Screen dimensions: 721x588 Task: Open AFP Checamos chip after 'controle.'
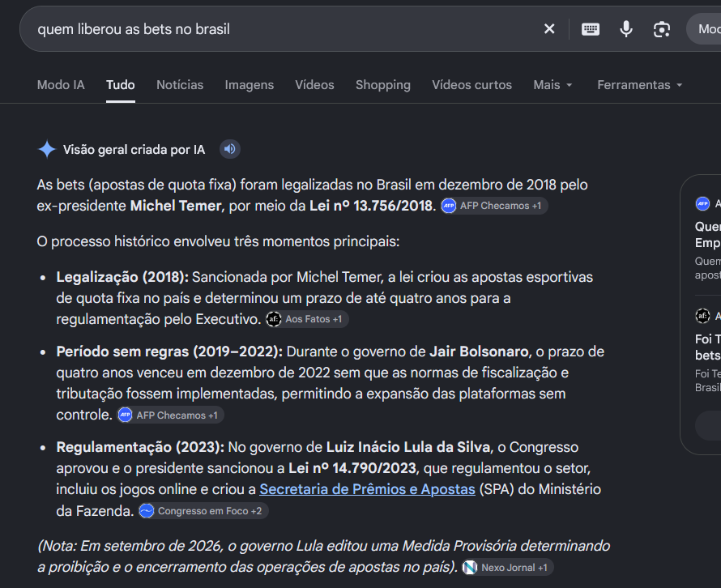170,415
